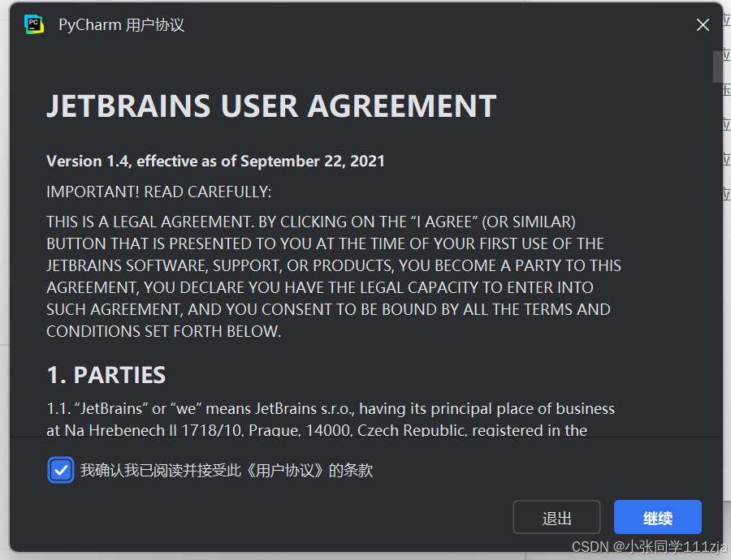Viewport: 731px width, 560px height.
Task: Click the PyCharm logo icon in title bar
Action: tap(34, 24)
